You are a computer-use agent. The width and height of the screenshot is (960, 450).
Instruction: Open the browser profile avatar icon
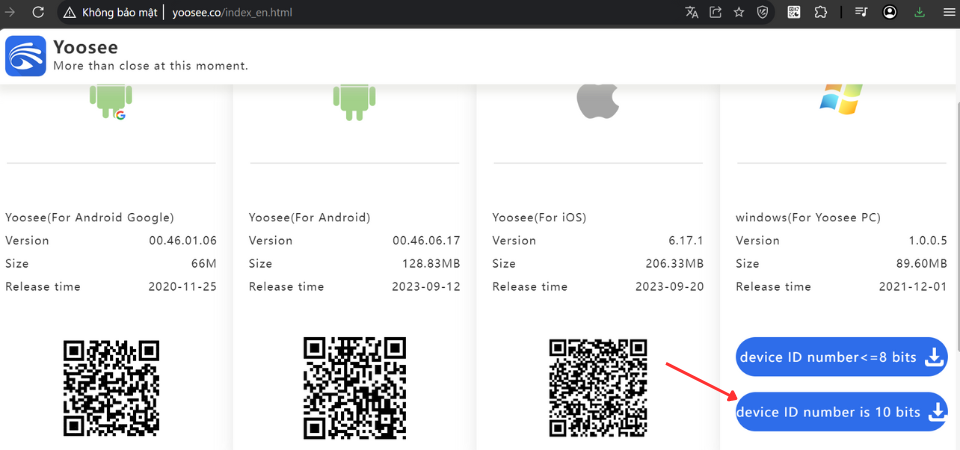[x=890, y=12]
